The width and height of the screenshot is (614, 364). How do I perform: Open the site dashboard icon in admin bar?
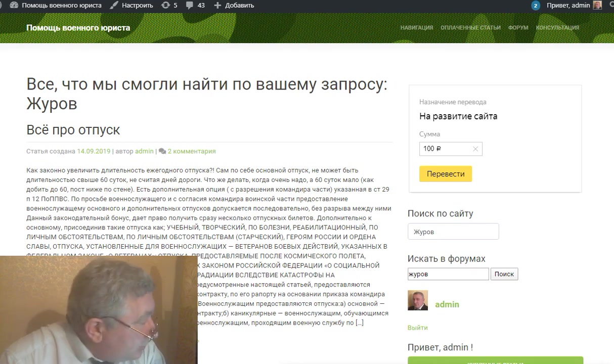coord(14,5)
